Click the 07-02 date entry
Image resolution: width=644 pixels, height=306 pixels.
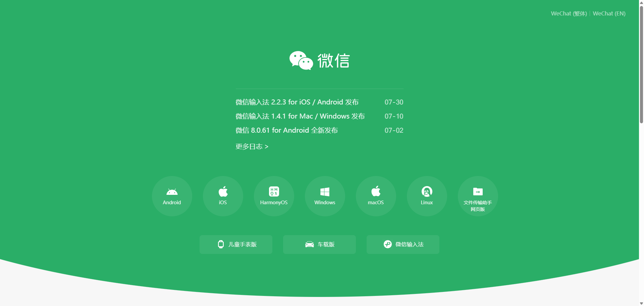click(x=394, y=130)
